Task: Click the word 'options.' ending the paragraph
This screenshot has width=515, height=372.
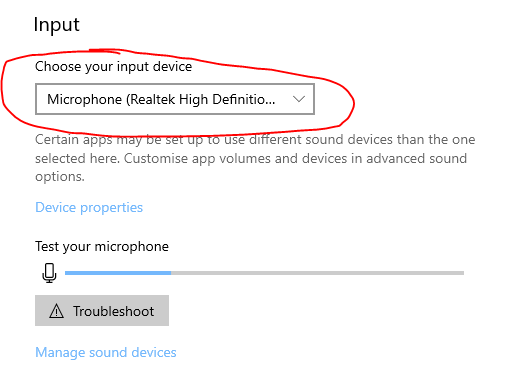Action: pos(60,177)
